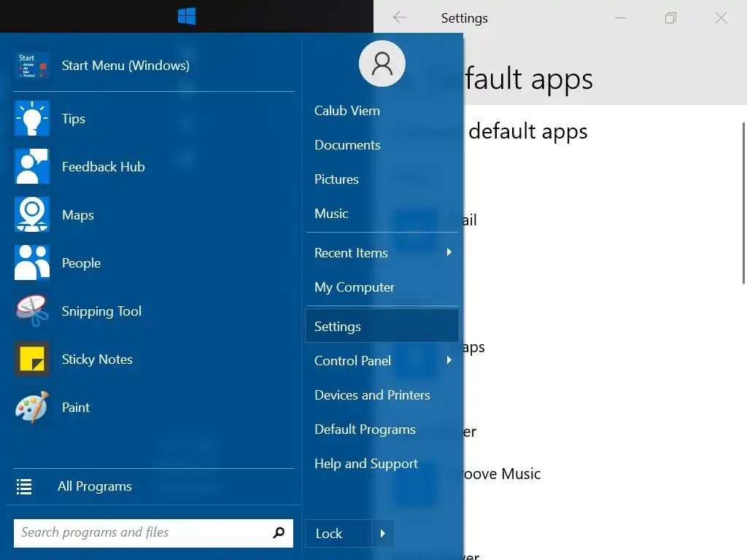Click the user account avatar picture

point(382,63)
